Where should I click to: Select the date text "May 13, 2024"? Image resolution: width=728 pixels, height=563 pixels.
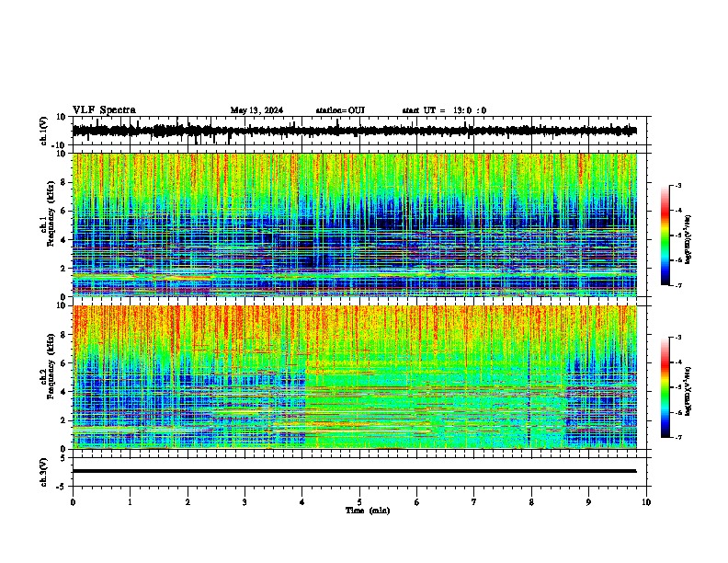256,110
